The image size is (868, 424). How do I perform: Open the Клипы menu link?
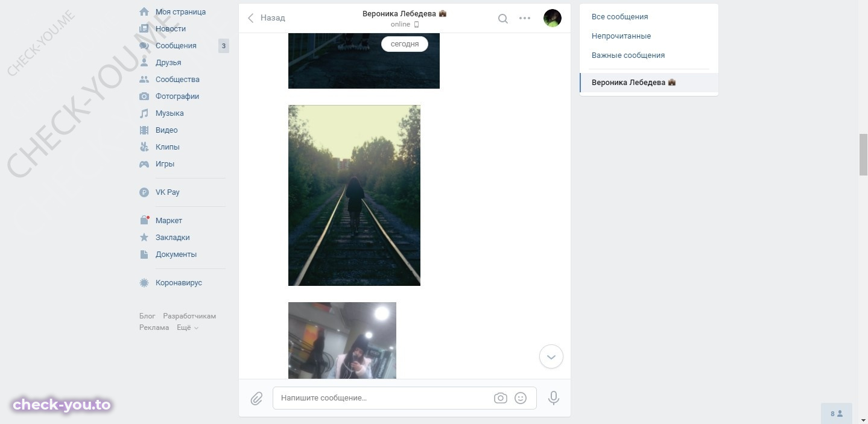[168, 147]
